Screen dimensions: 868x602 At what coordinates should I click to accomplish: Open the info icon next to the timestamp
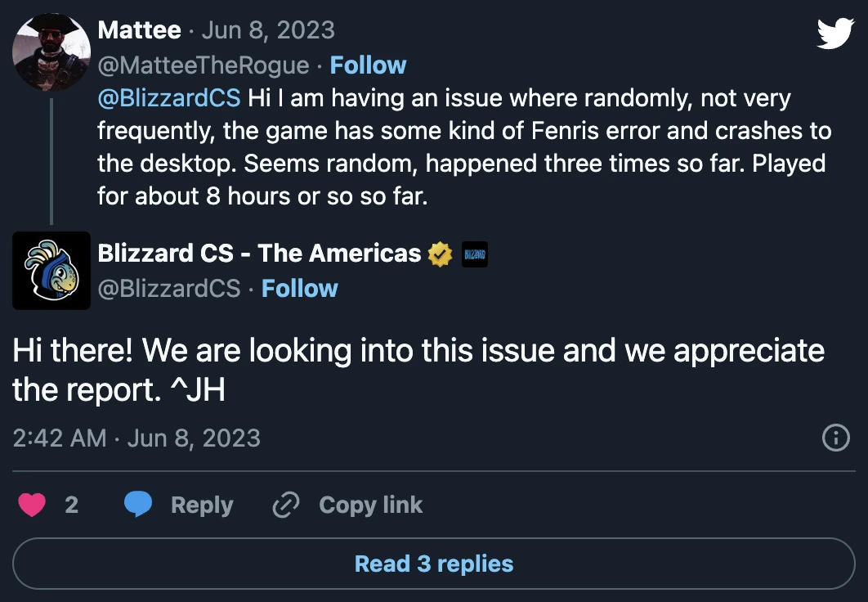pyautogui.click(x=835, y=439)
